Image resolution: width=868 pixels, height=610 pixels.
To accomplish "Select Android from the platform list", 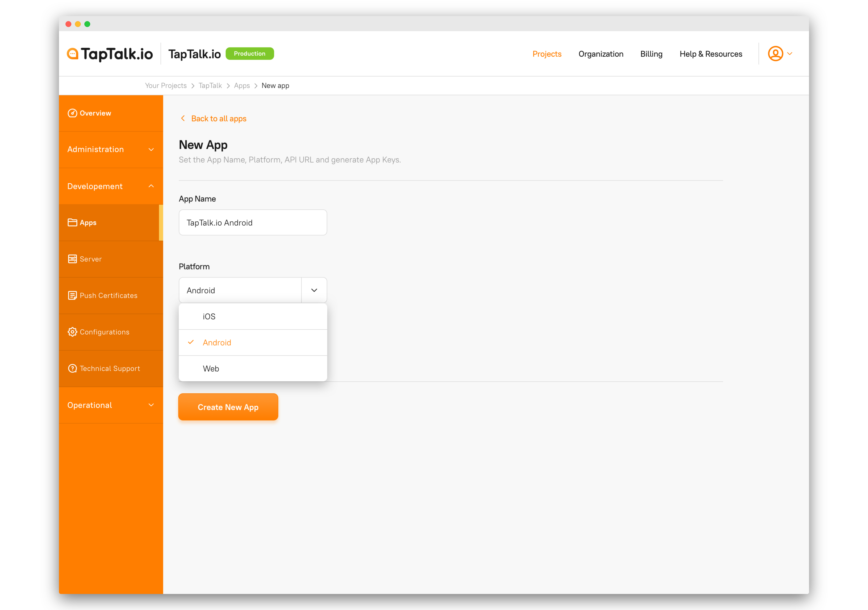I will [253, 342].
